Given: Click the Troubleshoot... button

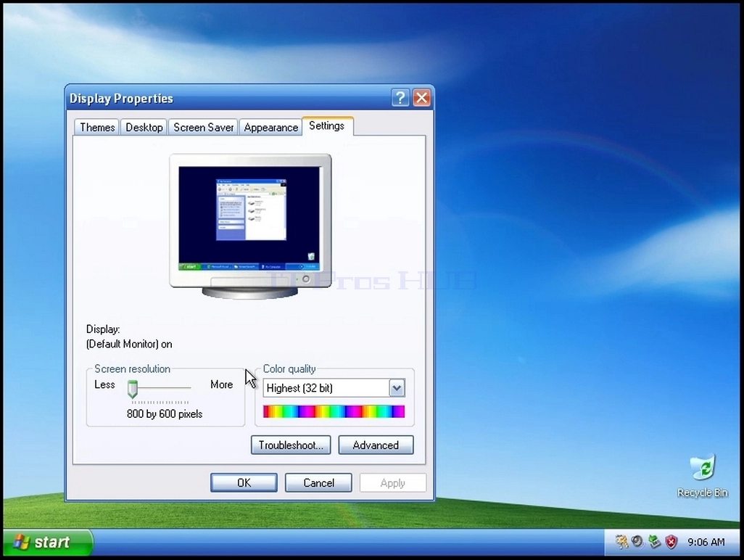Looking at the screenshot, I should [291, 445].
